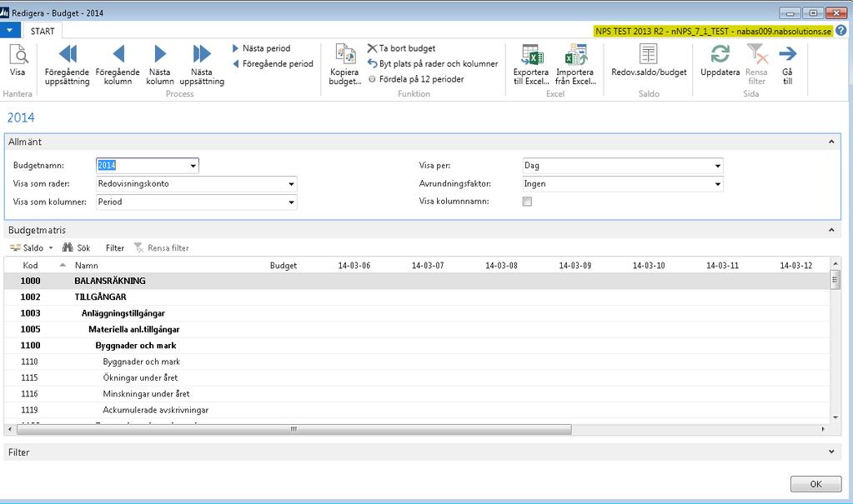Screen dimensions: 853x504
Task: Click the Gå till arrow
Action: point(787,54)
